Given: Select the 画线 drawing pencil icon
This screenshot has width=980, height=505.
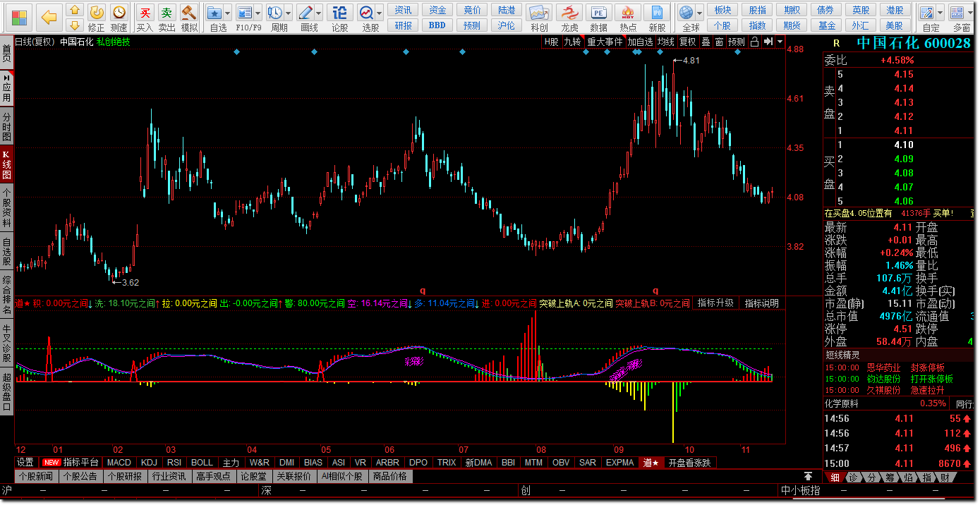Looking at the screenshot, I should click(x=306, y=12).
